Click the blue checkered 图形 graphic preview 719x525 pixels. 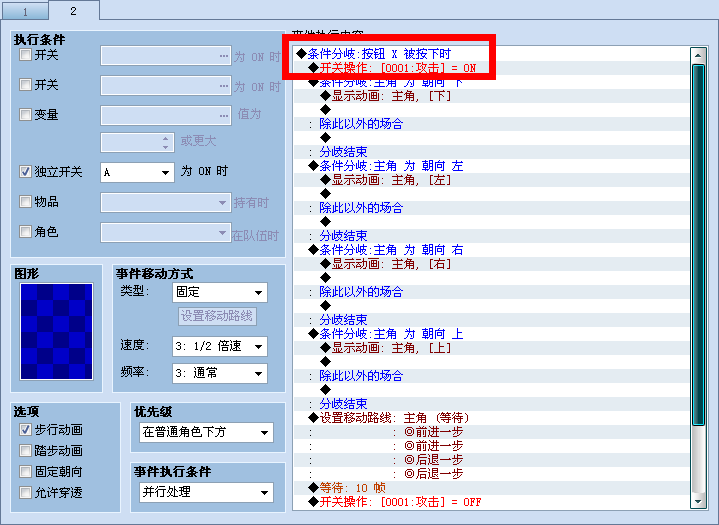[x=56, y=331]
